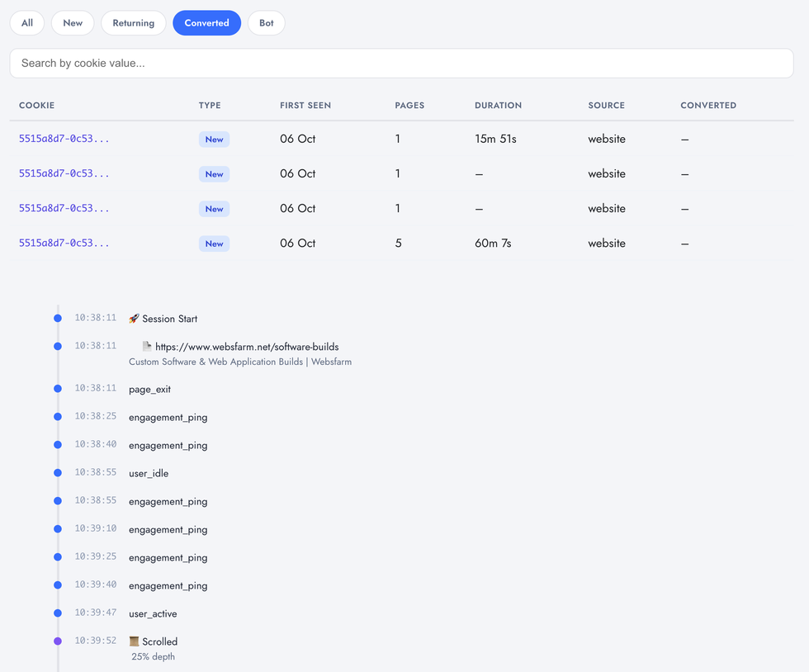Click the 60m 7s duration cell
809x672 pixels.
493,243
